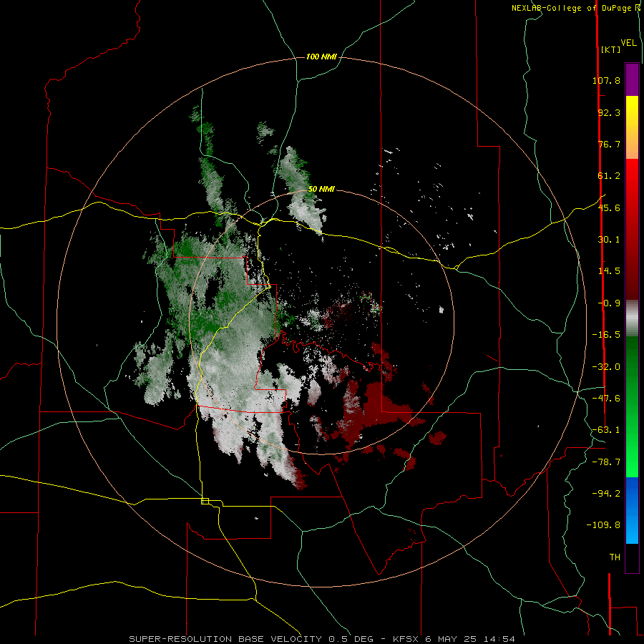The image size is (644, 644).
Task: Click the blue segment of the color bar
Action: click(632, 510)
